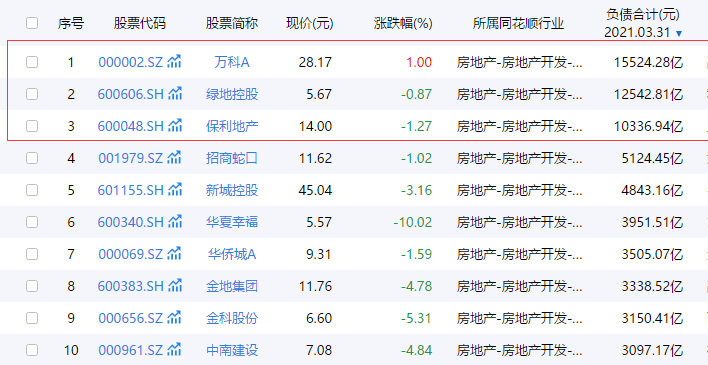Open stock code 000961.SZ
The image size is (708, 365).
pos(130,351)
